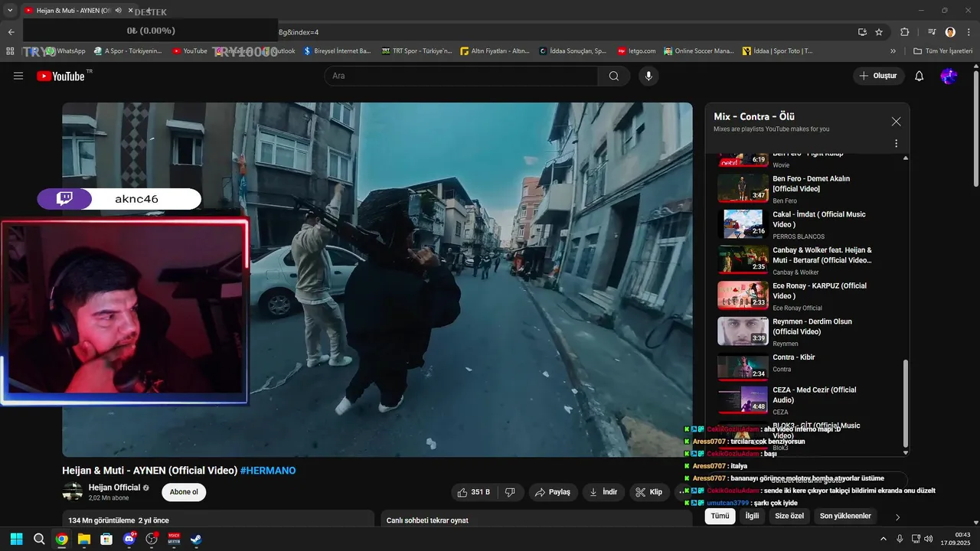
Task: Click the magnifier search button in YouTube
Action: (x=614, y=76)
